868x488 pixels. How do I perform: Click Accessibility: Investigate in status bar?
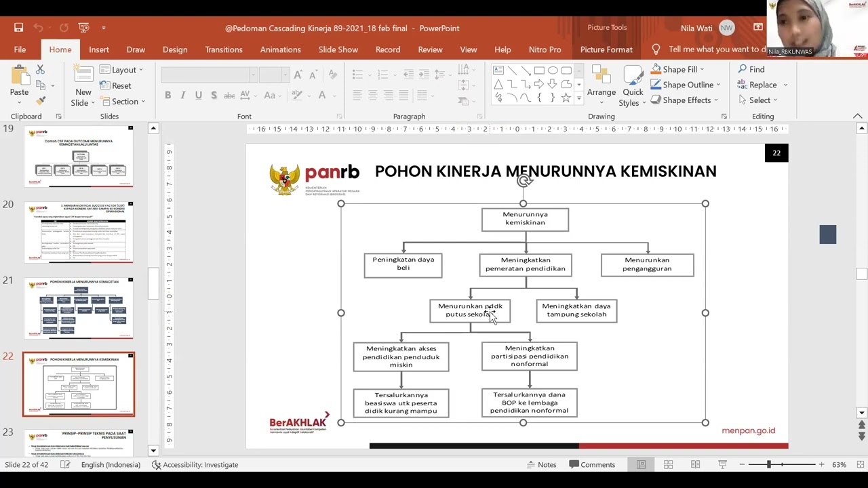(x=195, y=464)
